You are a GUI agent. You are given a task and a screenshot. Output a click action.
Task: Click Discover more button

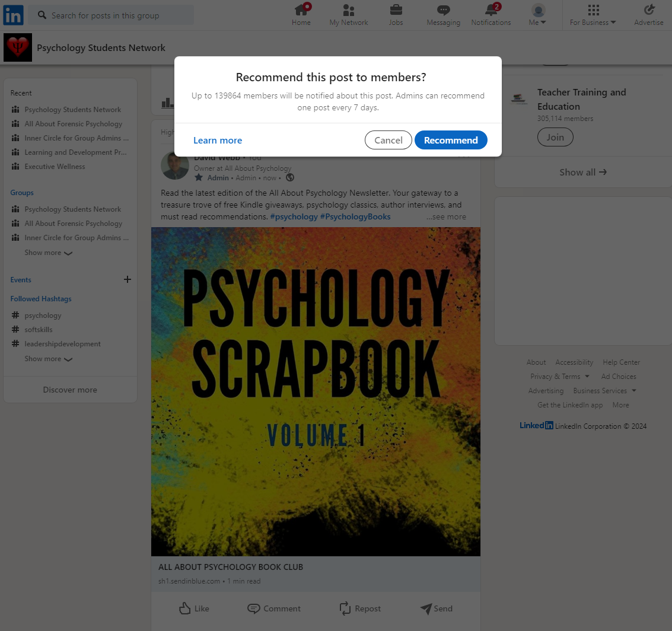point(70,390)
